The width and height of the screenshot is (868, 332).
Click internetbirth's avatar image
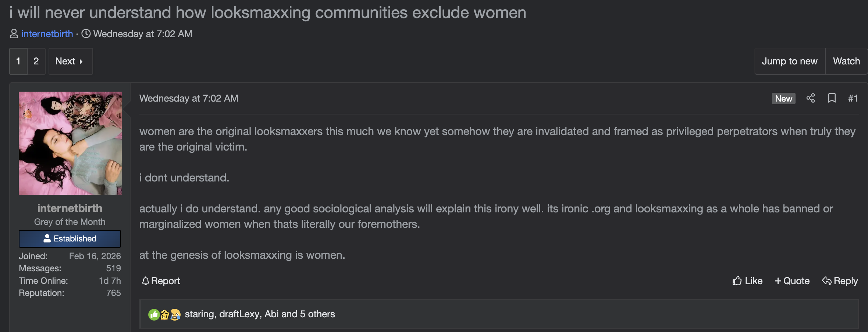pos(70,143)
